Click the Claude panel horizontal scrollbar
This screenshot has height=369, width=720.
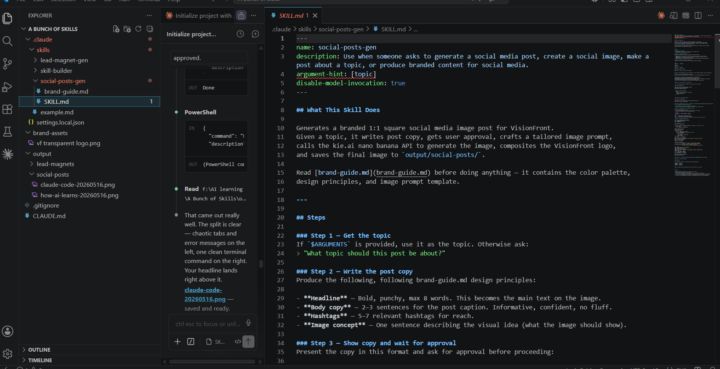(211, 362)
